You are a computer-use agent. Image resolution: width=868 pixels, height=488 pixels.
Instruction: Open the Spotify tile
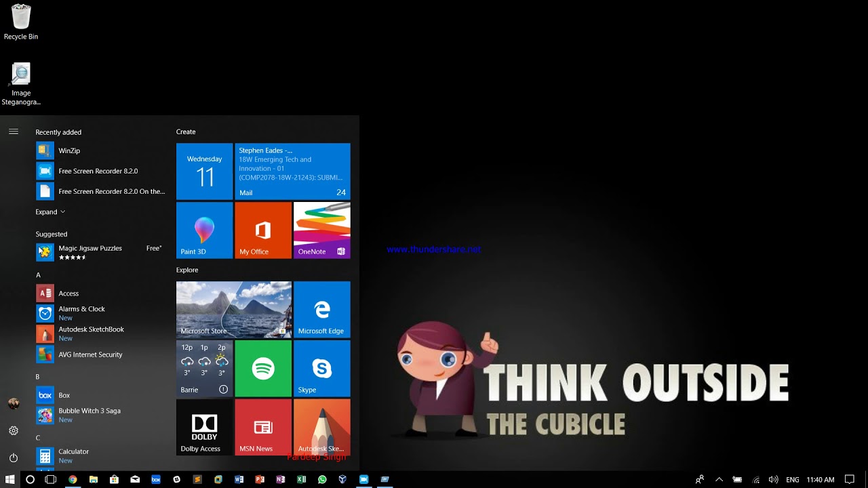(263, 369)
